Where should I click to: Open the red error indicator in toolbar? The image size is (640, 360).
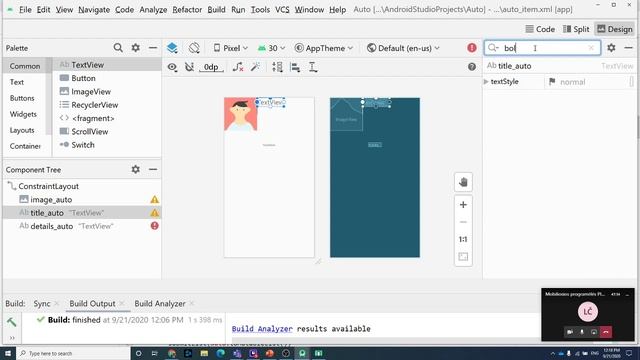point(472,48)
